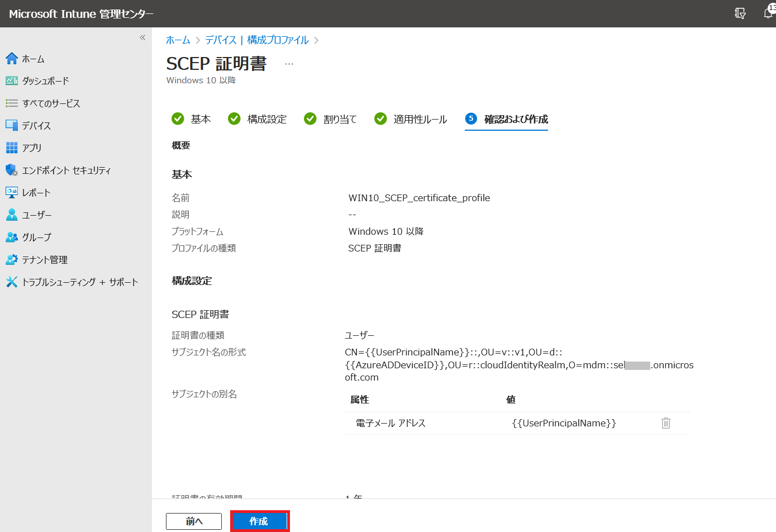Click the Troubleshooting wrench icon
The width and height of the screenshot is (776, 532).
click(12, 282)
